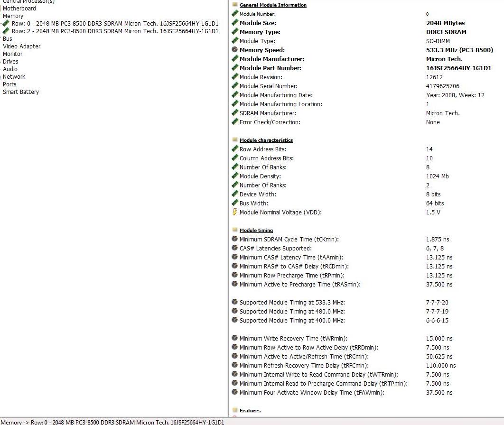Click the Module timing heading
The height and width of the screenshot is (425, 504).
pyautogui.click(x=256, y=231)
